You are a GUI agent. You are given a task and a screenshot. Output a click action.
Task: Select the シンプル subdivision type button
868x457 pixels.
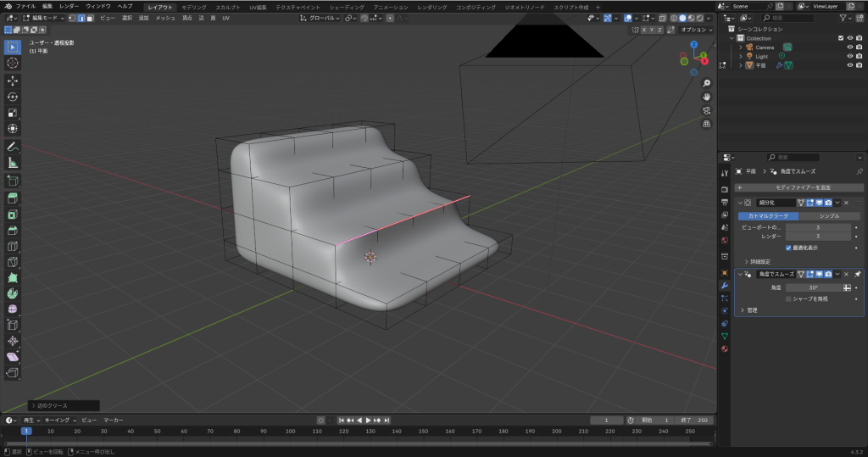829,215
